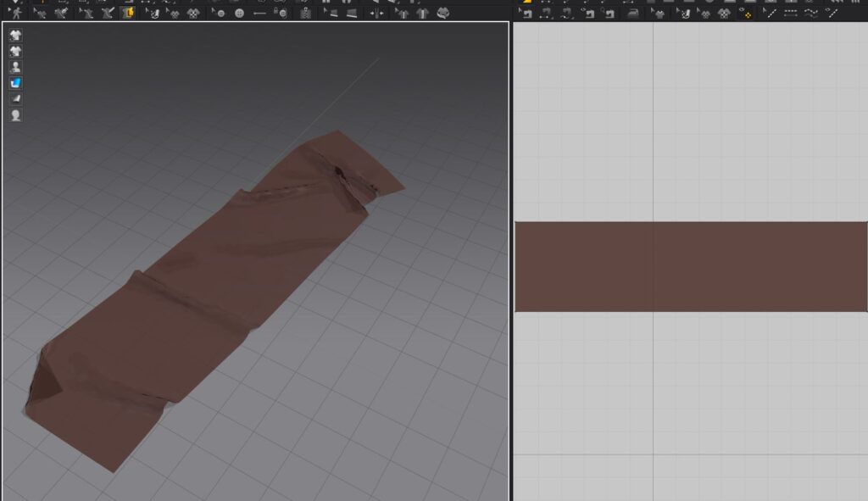
Task: Choose the yellow highlighted garment tool
Action: pyautogui.click(x=128, y=13)
